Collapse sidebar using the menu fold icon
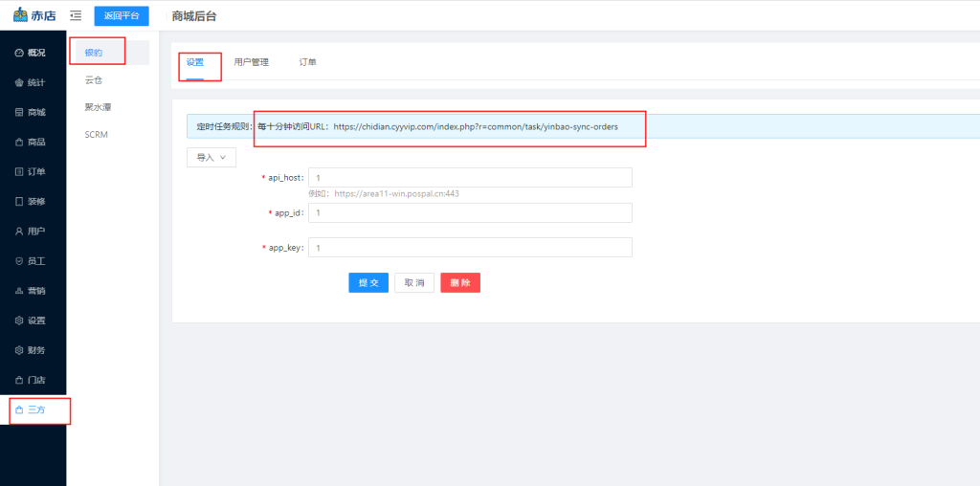This screenshot has width=980, height=486. point(77,16)
